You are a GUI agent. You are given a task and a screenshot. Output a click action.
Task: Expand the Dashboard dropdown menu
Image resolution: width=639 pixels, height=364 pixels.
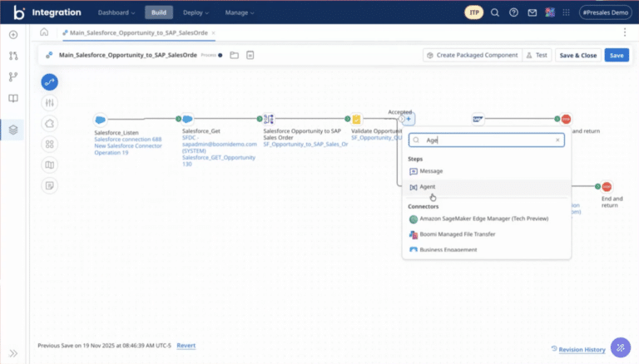pyautogui.click(x=116, y=12)
